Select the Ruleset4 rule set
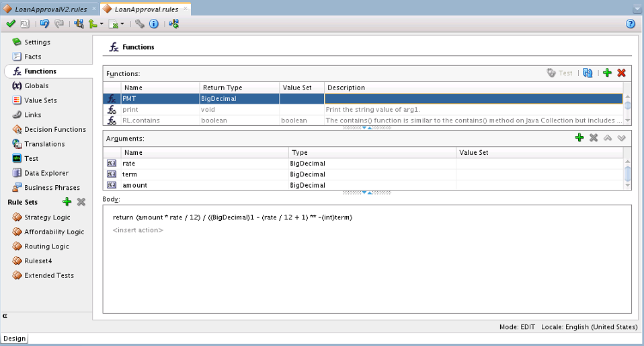This screenshot has height=346, width=644. (x=38, y=261)
